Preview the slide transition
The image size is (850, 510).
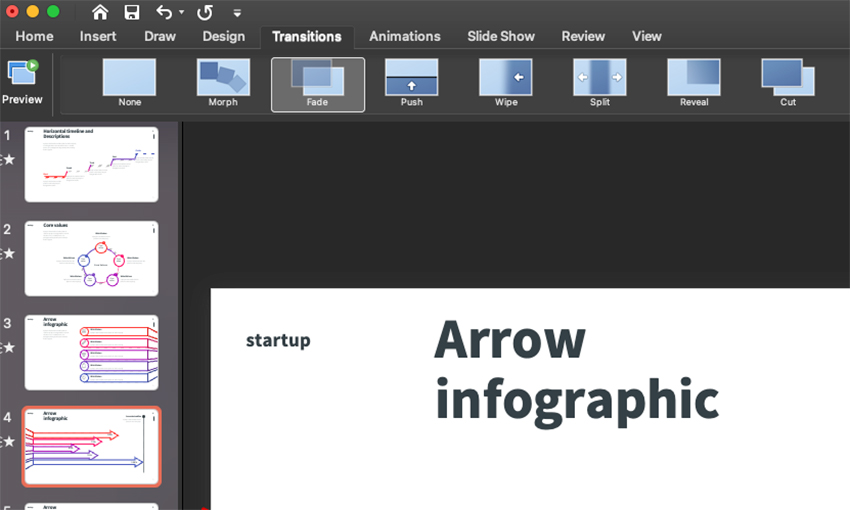coord(22,82)
